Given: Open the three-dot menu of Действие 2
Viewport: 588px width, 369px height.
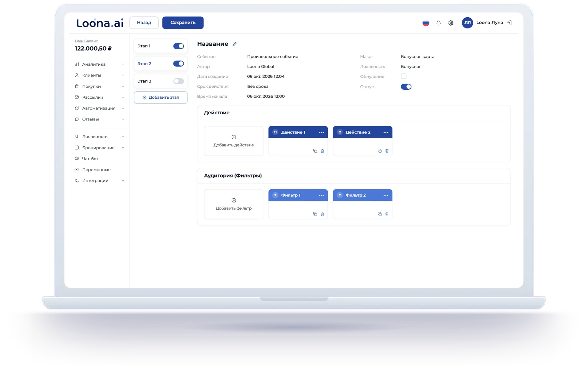Looking at the screenshot, I should click(386, 132).
